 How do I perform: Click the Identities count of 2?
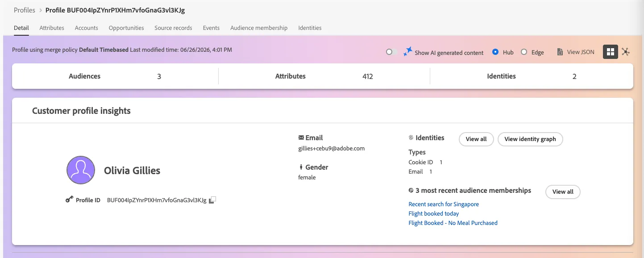click(x=574, y=76)
